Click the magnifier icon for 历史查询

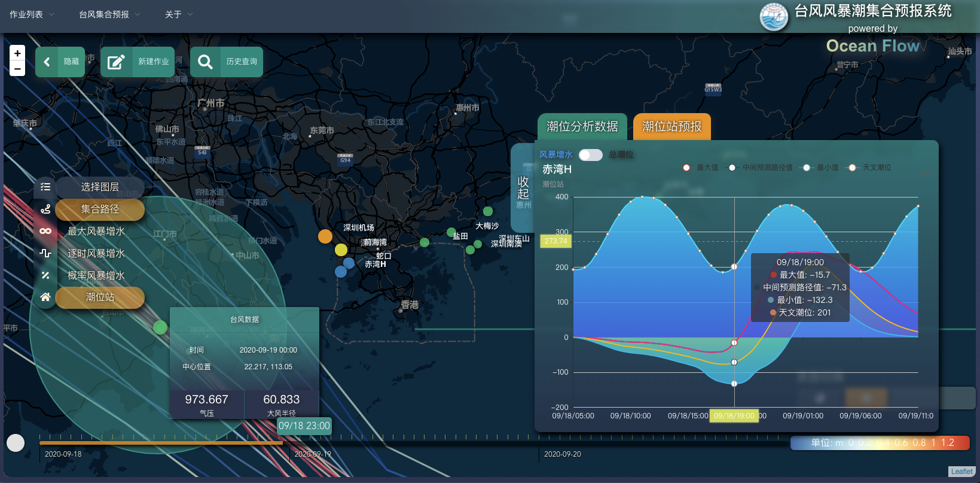coord(205,62)
